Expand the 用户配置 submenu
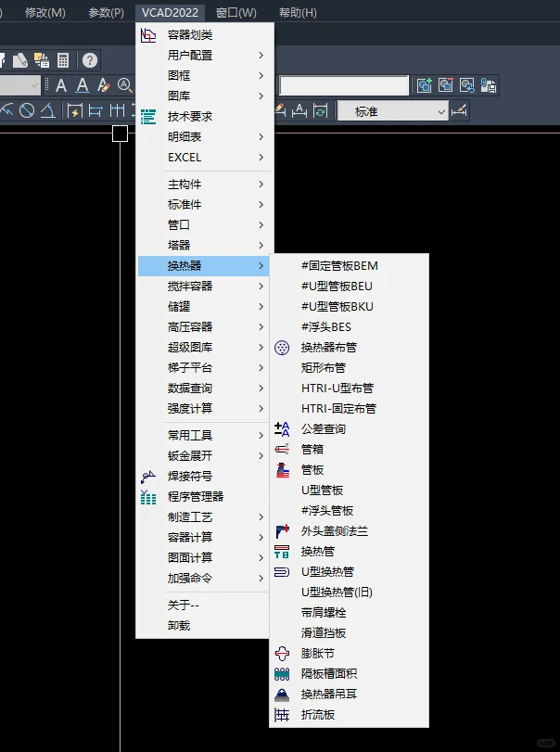Screen dimensions: 560x752 coord(205,55)
